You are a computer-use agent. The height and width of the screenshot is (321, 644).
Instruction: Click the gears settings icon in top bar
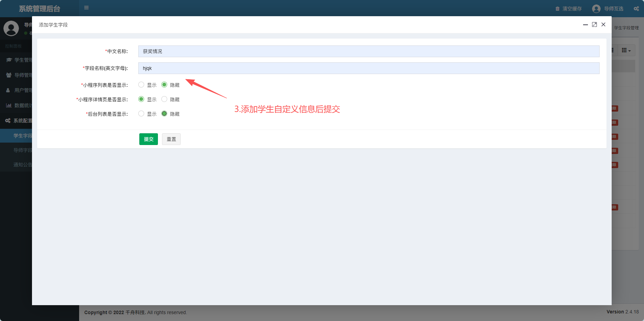[636, 9]
